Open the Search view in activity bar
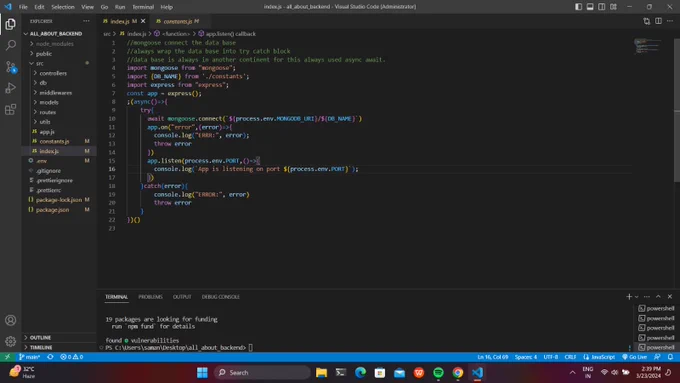Viewport: 680px width, 383px height. pyautogui.click(x=11, y=45)
